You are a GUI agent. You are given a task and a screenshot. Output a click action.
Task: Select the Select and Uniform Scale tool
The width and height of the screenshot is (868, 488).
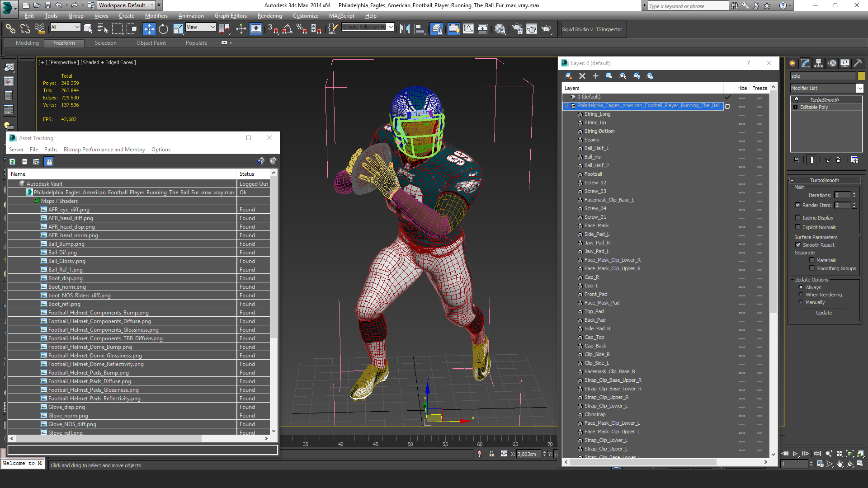178,29
